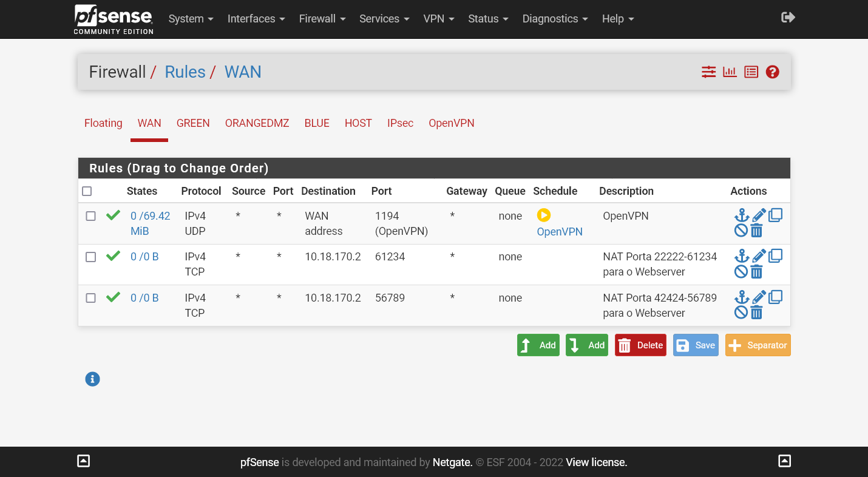Open firewall log list icon in header
Image resolution: width=868 pixels, height=477 pixels.
pos(751,72)
